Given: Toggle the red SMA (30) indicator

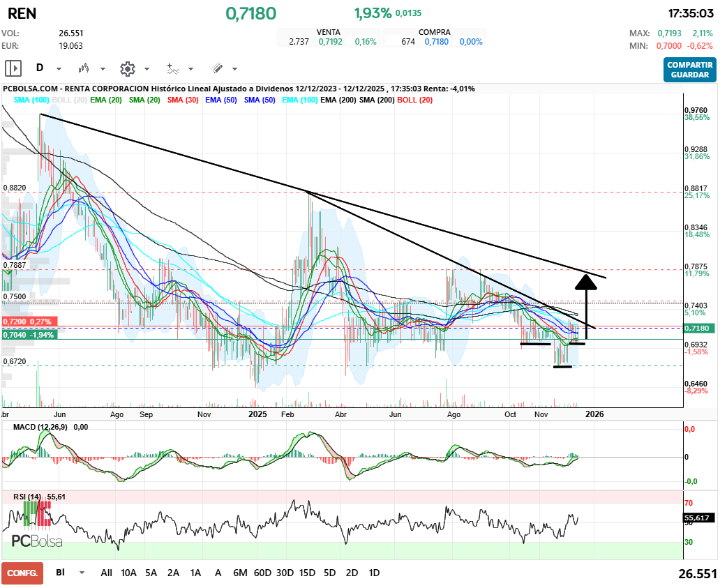Looking at the screenshot, I should [183, 100].
